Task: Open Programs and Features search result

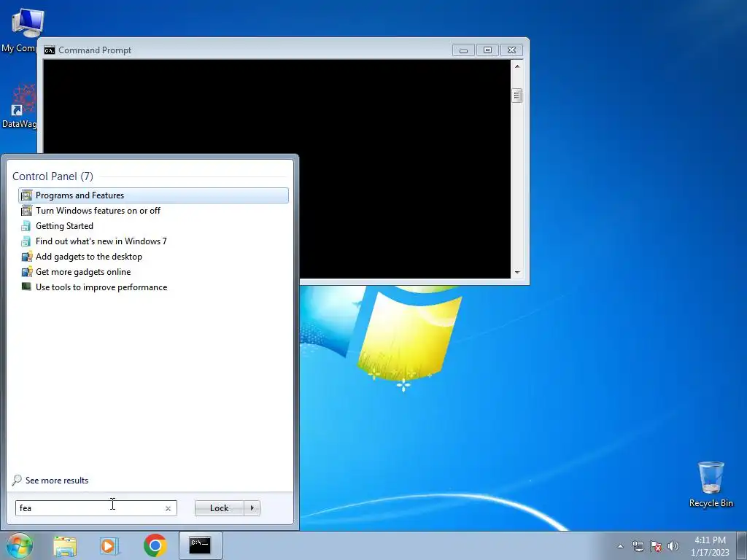Action: 153,195
